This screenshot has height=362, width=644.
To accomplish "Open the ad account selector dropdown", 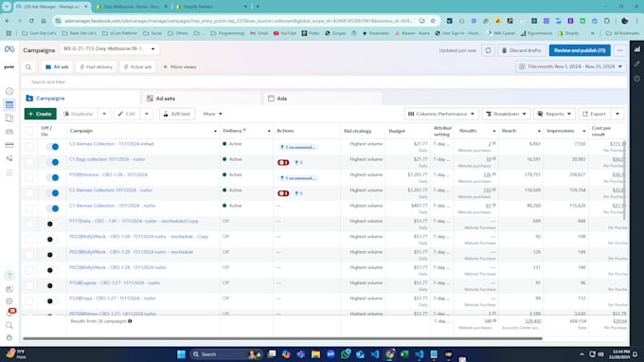I will click(110, 49).
